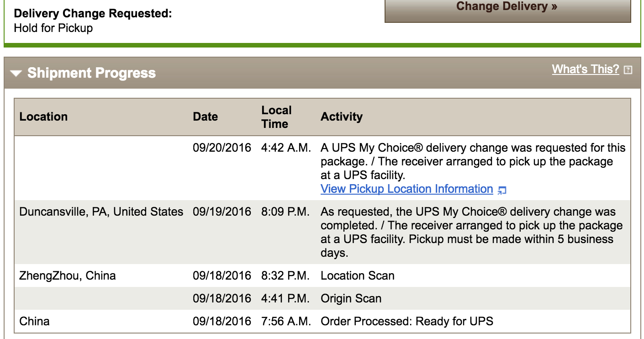Select the Location column header

click(43, 117)
